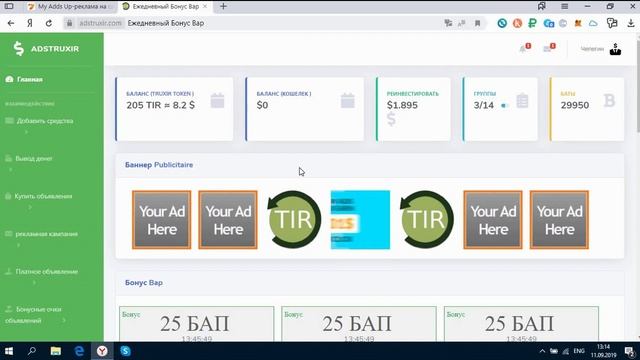Expand the Платное объявление chevron
This screenshot has width=640, height=360.
(34, 282)
